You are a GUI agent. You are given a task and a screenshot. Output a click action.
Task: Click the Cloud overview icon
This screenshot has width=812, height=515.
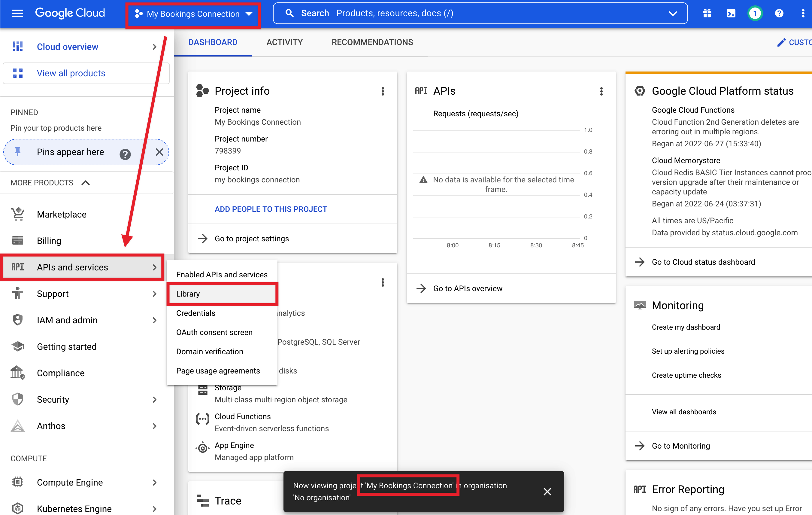point(17,47)
